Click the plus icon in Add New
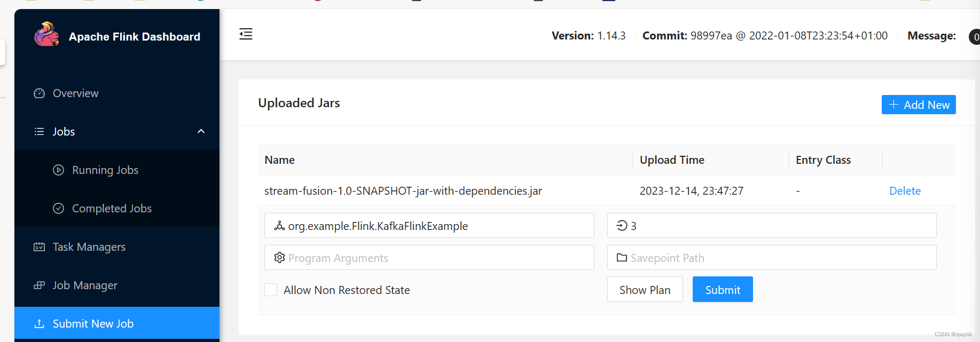Viewport: 980px width, 342px height. click(893, 105)
